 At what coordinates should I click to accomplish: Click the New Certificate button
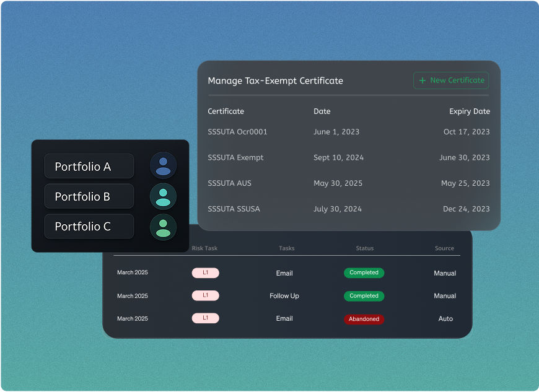pyautogui.click(x=450, y=81)
